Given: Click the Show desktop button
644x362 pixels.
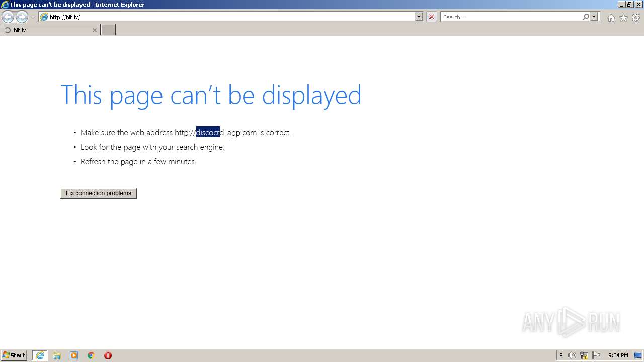Looking at the screenshot, I should (638, 355).
